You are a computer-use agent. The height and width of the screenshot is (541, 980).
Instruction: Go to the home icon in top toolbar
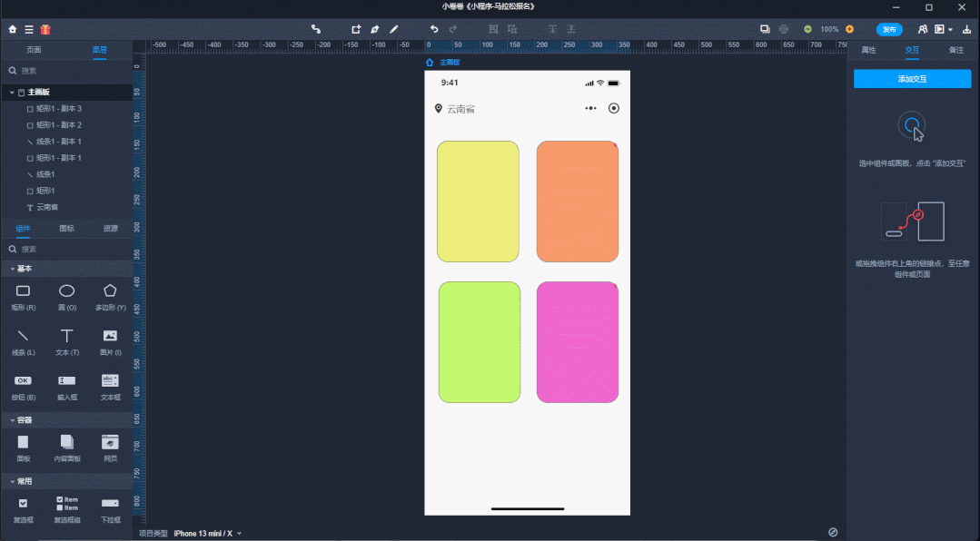[13, 29]
